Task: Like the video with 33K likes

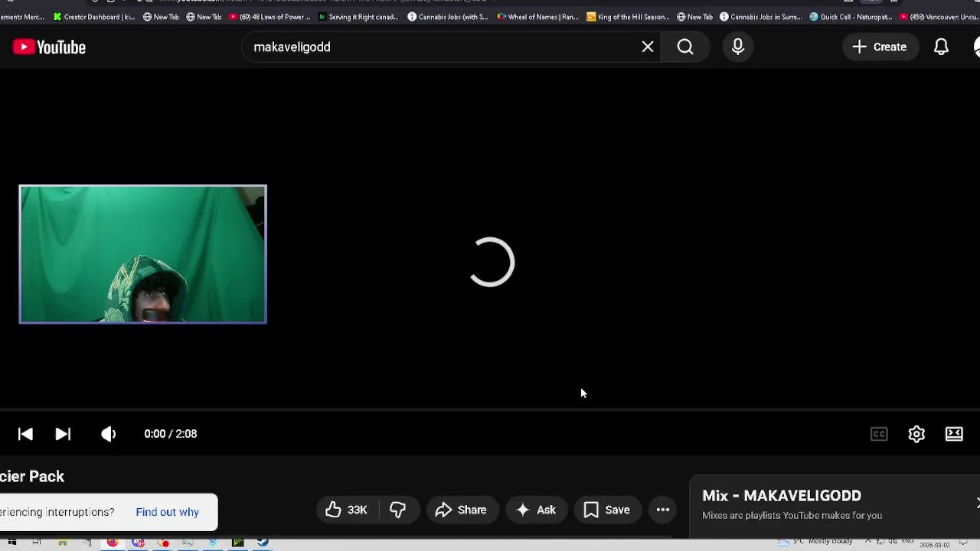Action: (347, 510)
